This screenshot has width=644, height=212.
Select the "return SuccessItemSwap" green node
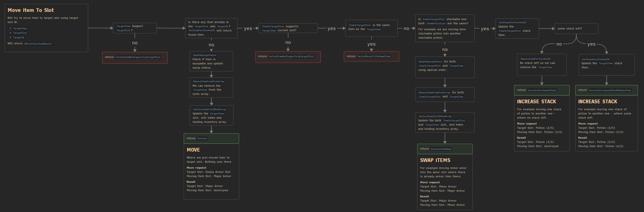click(444, 149)
